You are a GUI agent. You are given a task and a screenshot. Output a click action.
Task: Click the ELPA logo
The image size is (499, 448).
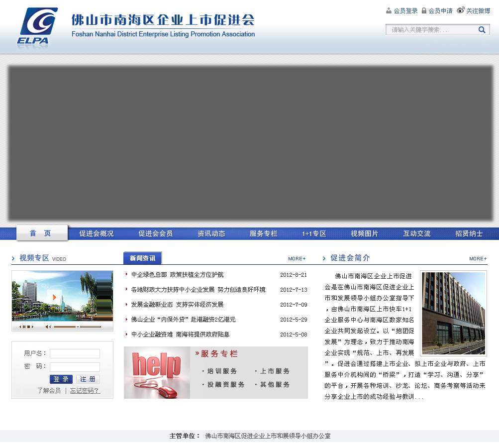pos(37,27)
